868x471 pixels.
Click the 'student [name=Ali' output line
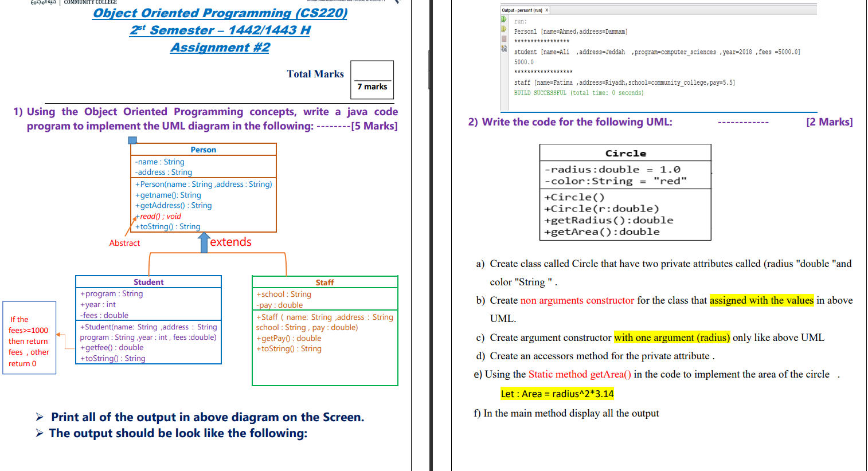click(657, 52)
